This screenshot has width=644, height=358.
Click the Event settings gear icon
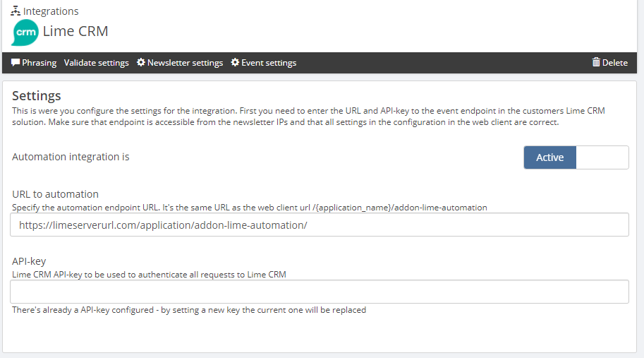[x=235, y=62]
